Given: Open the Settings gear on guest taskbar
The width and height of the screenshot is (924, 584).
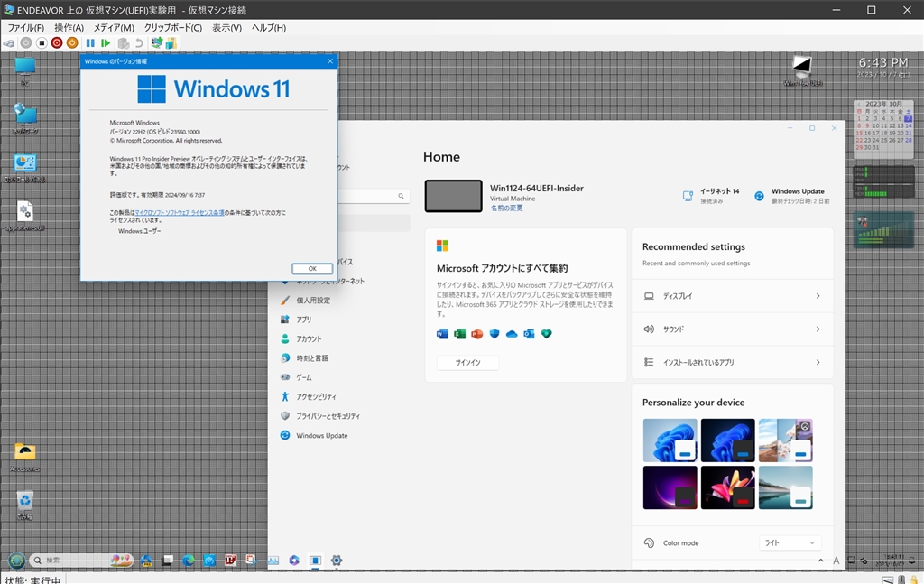Looking at the screenshot, I should click(337, 561).
